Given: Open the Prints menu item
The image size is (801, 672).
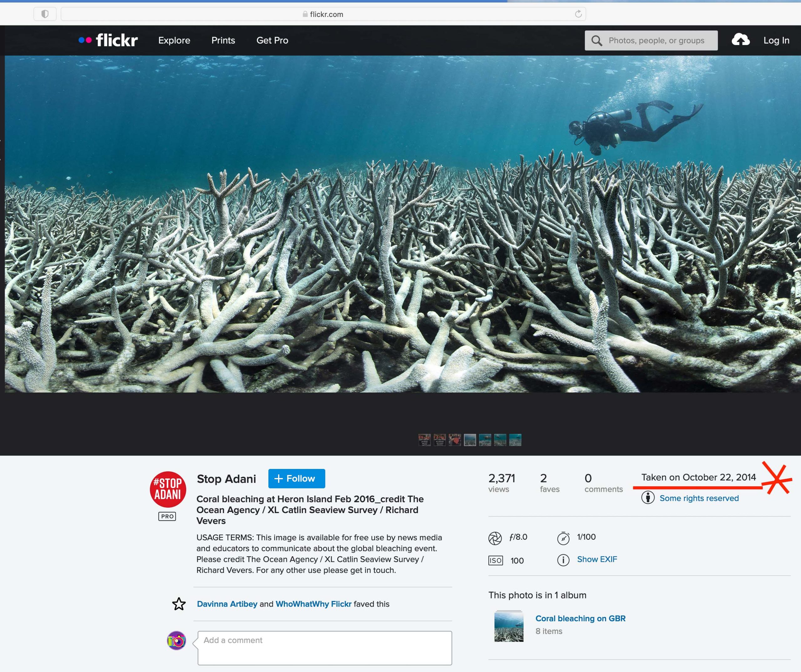Looking at the screenshot, I should (x=223, y=40).
